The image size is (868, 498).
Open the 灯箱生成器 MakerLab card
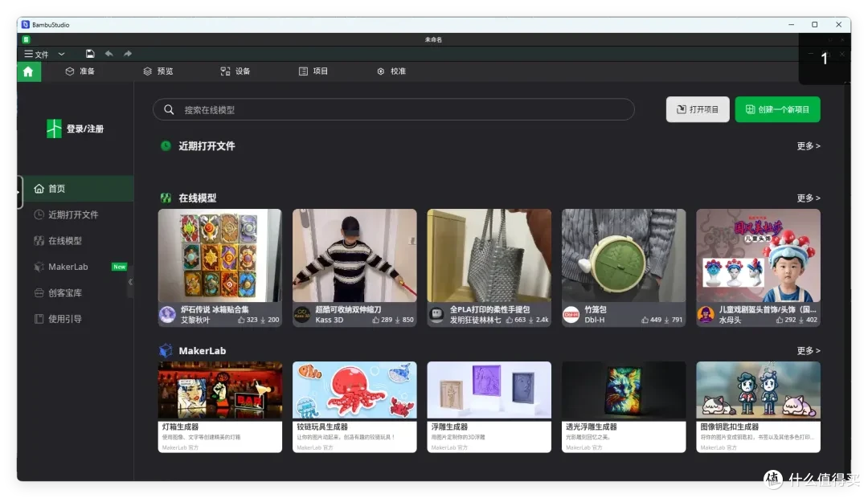tap(219, 407)
